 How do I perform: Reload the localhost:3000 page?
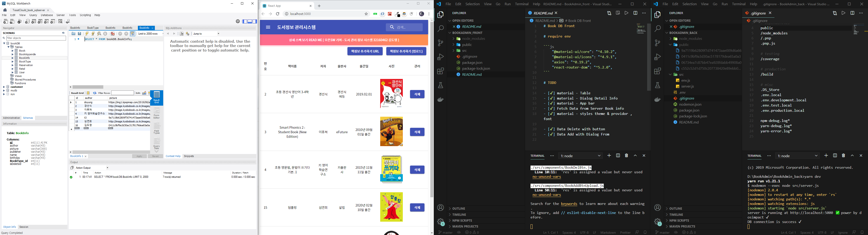tap(278, 14)
